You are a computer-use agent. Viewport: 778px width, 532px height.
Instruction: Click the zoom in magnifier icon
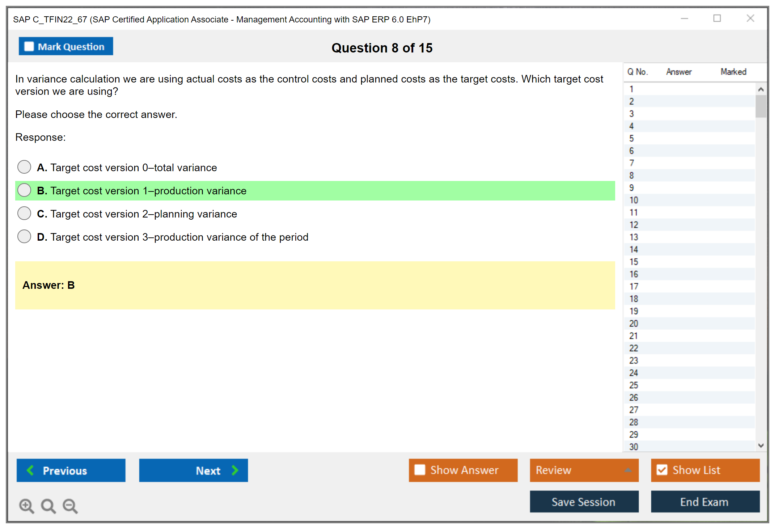(26, 505)
